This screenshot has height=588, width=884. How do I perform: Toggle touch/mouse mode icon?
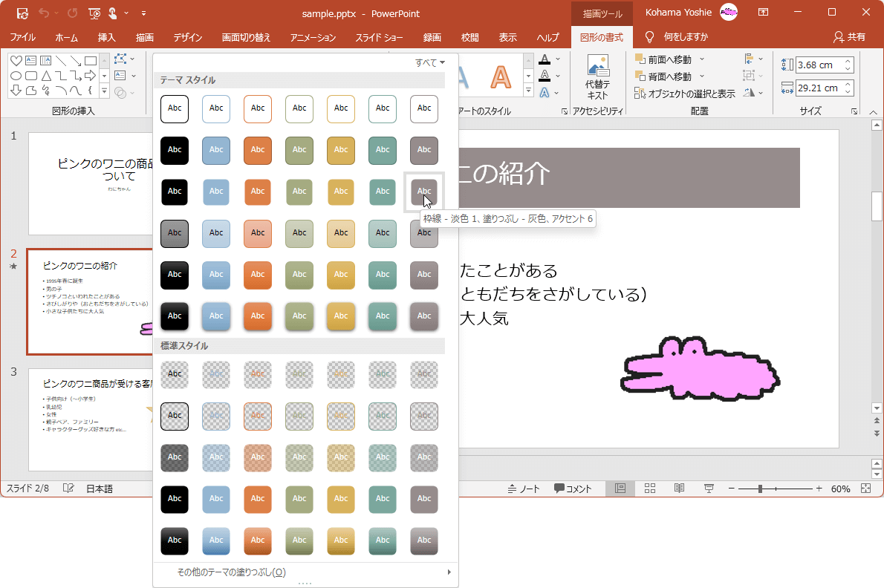pos(113,13)
